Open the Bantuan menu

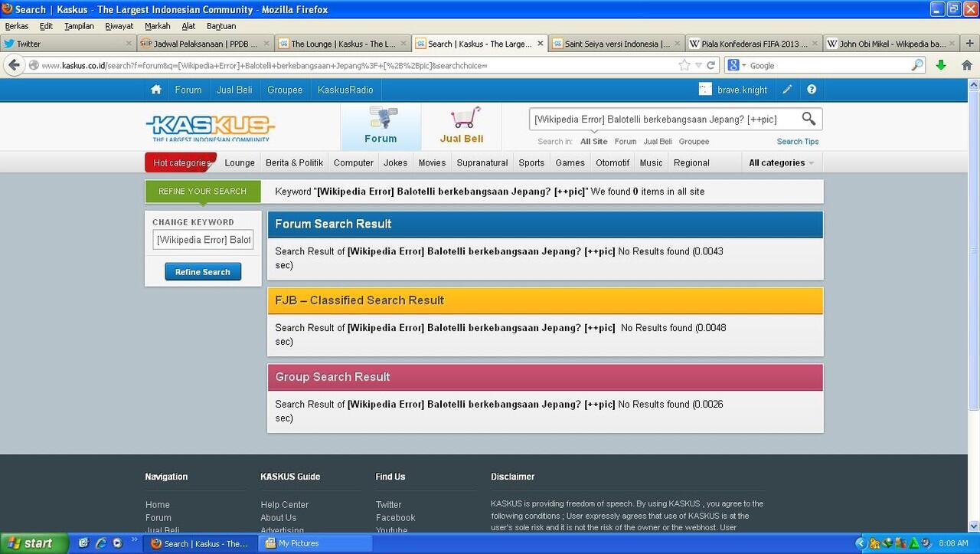pos(221,26)
